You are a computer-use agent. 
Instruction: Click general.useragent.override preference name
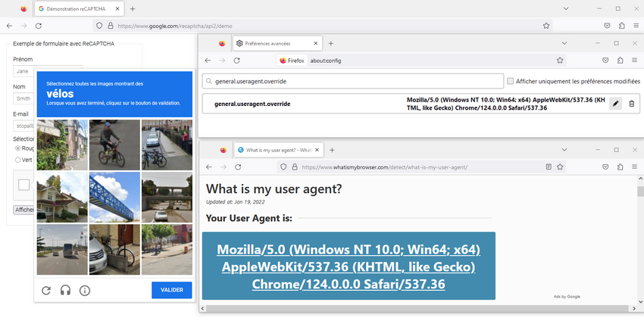(252, 104)
